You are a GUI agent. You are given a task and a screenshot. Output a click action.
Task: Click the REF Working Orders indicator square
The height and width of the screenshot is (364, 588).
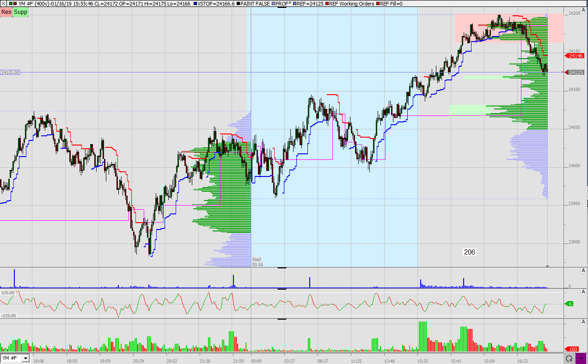[327, 4]
